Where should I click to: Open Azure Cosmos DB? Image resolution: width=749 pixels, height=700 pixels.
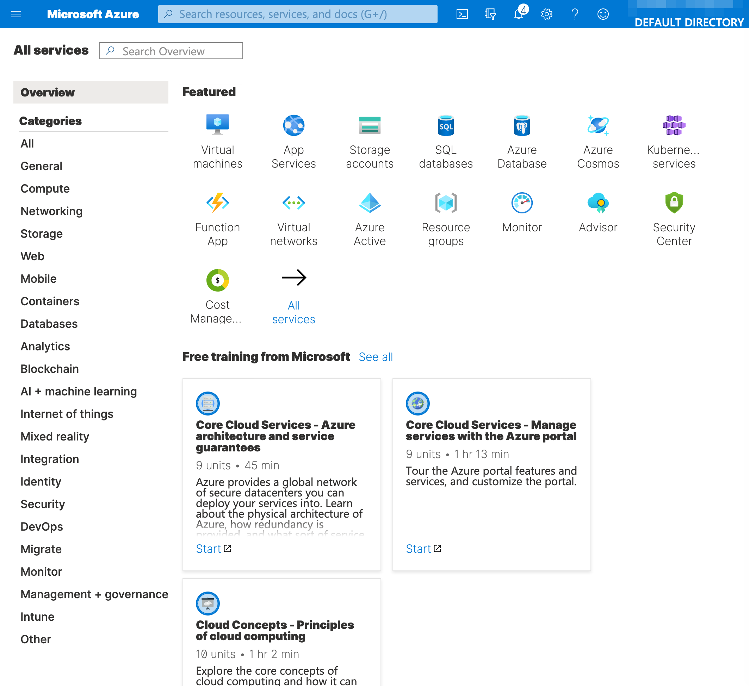[598, 142]
